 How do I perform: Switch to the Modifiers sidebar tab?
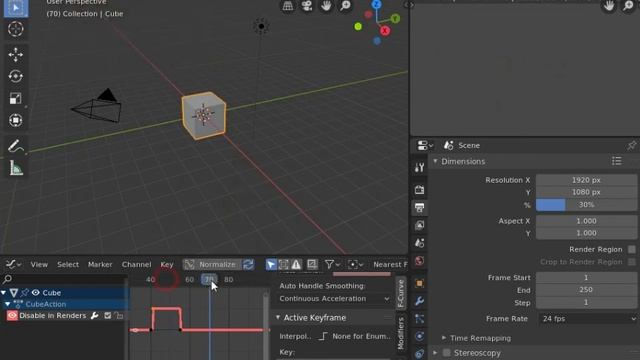[401, 334]
